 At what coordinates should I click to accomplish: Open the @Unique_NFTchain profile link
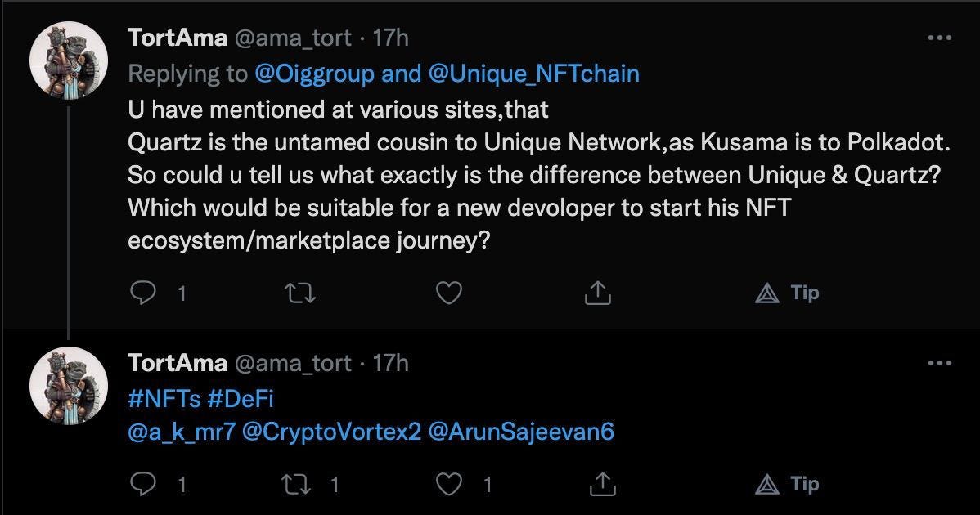pos(533,74)
